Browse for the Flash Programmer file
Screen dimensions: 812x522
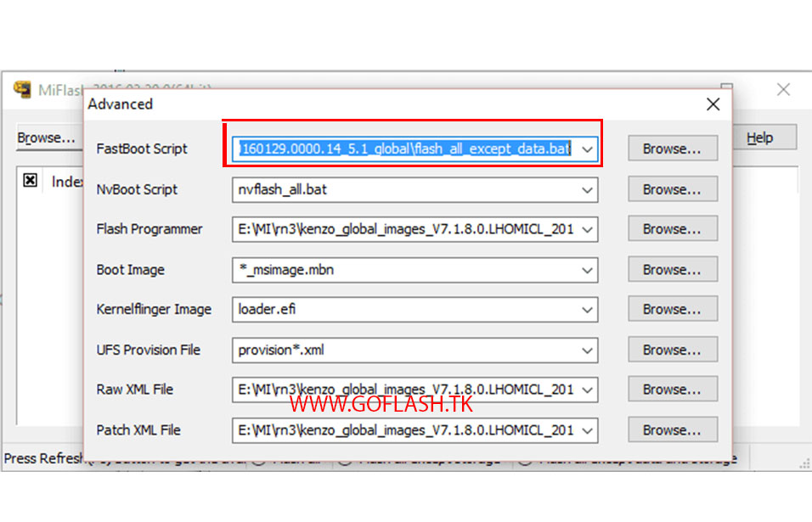pos(672,228)
